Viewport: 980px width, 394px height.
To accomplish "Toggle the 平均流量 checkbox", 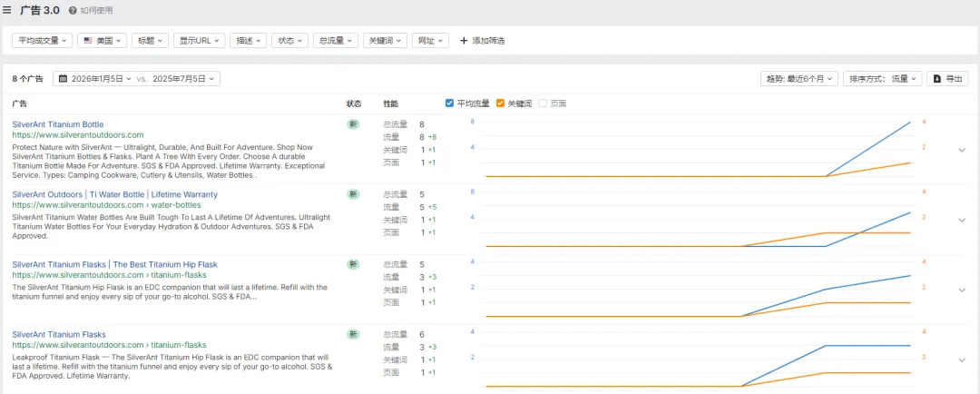I will tap(450, 103).
